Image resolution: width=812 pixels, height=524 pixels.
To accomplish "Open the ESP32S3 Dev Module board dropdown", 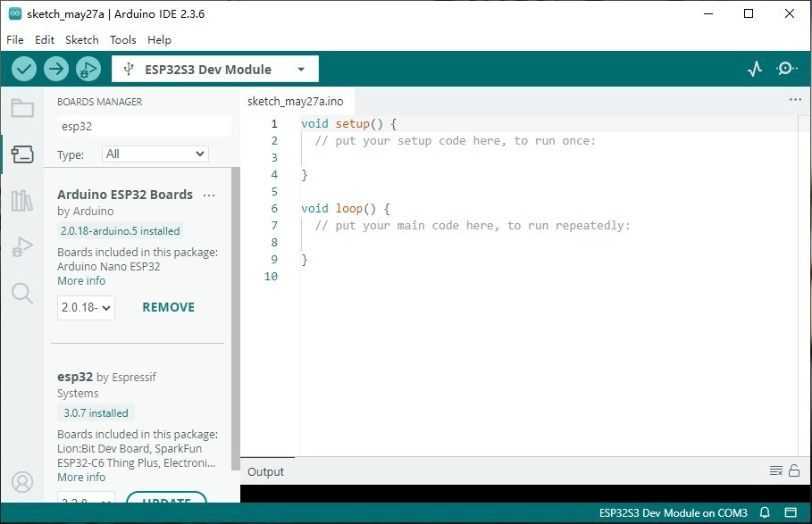I will click(x=215, y=69).
